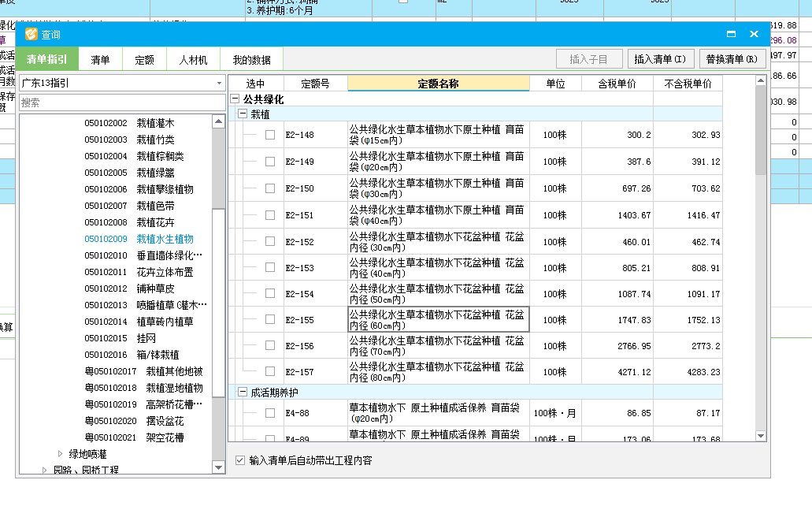Check the box for quota E2-150
The width and height of the screenshot is (812, 521).
(x=270, y=188)
